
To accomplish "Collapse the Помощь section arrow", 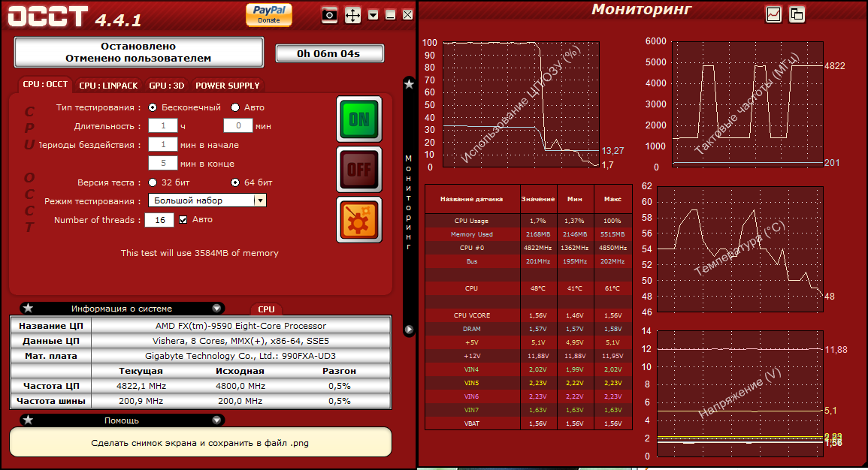I will [x=216, y=420].
